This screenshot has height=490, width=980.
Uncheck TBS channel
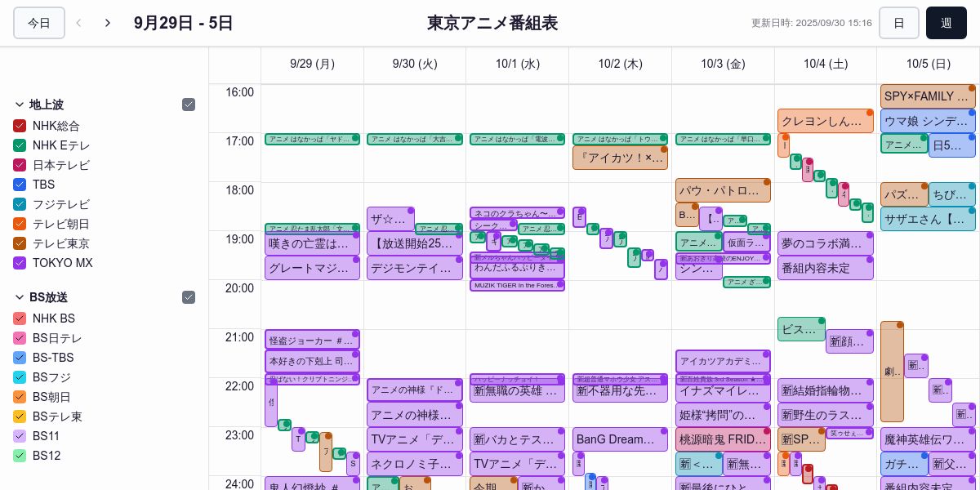pos(20,185)
